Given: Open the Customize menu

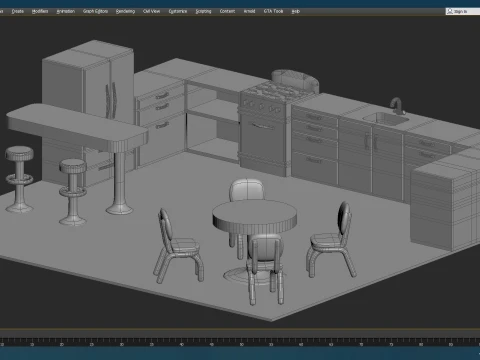Looking at the screenshot, I should pyautogui.click(x=178, y=11).
